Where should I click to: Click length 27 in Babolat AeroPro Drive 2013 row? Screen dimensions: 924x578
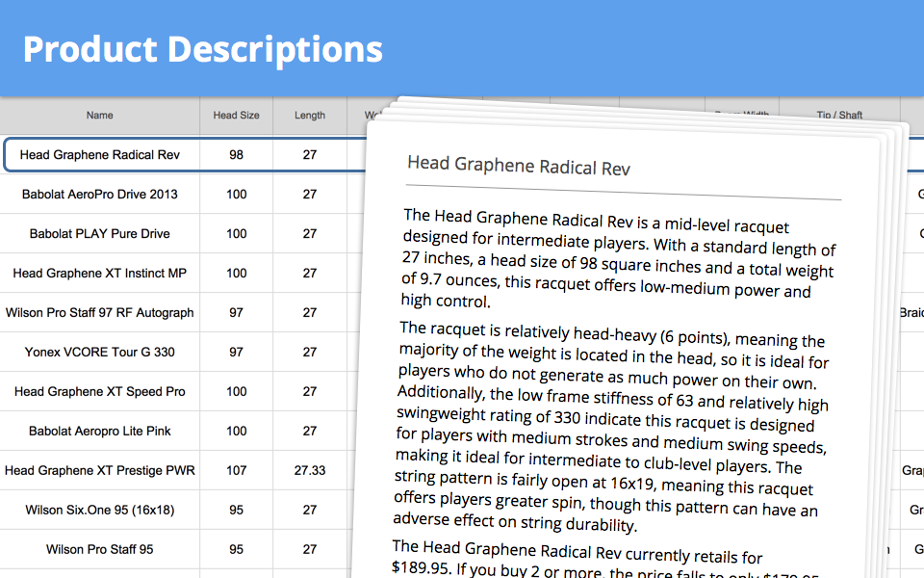pos(310,194)
